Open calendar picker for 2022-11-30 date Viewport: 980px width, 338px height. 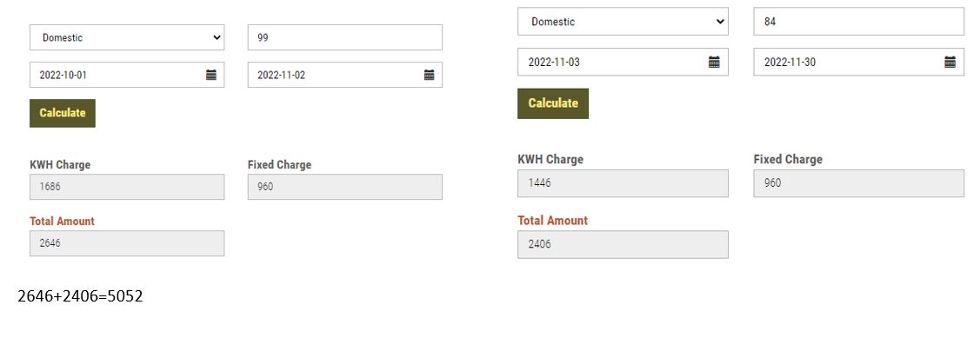tap(950, 62)
